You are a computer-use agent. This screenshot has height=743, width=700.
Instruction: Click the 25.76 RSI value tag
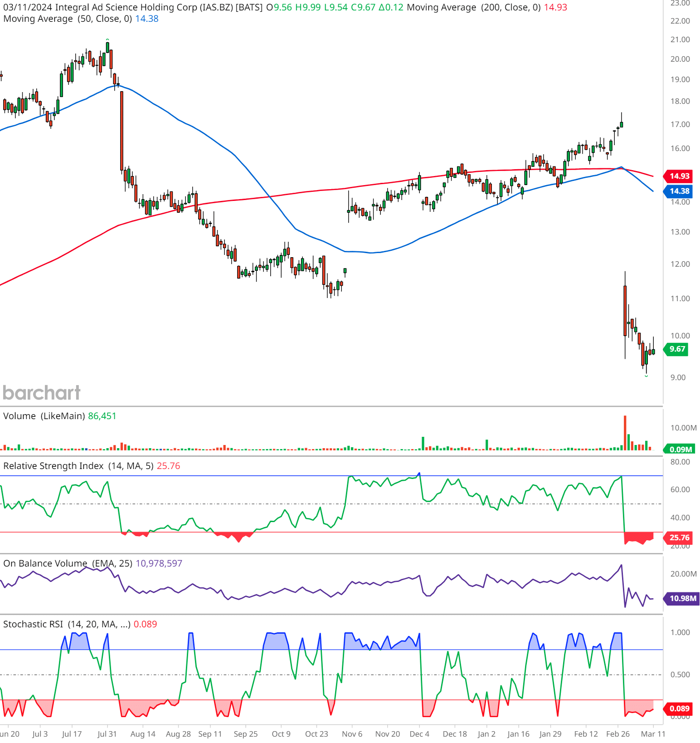(x=679, y=538)
